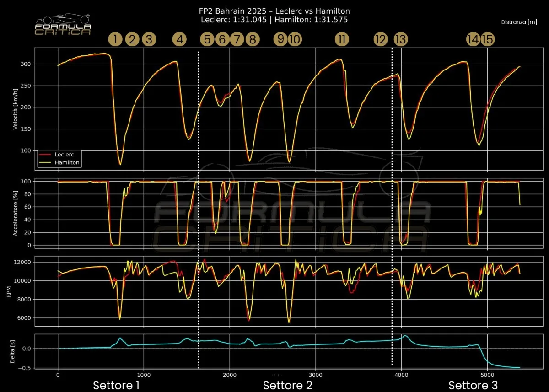The height and width of the screenshot is (392, 549).
Task: Click the turn 3 corner marker
Action: (x=148, y=39)
